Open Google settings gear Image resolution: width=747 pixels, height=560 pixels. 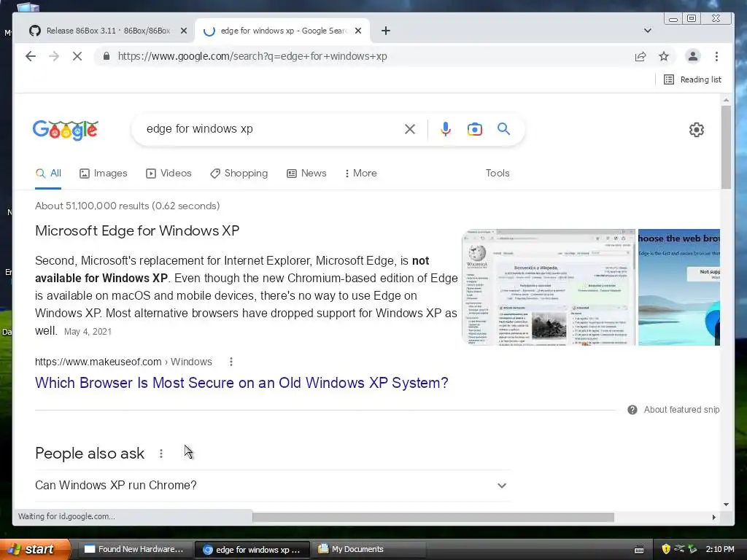pyautogui.click(x=697, y=130)
